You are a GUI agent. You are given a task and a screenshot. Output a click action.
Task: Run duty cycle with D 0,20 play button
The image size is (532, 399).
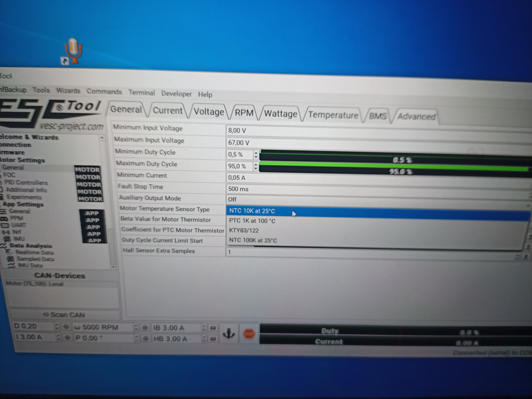[66, 327]
